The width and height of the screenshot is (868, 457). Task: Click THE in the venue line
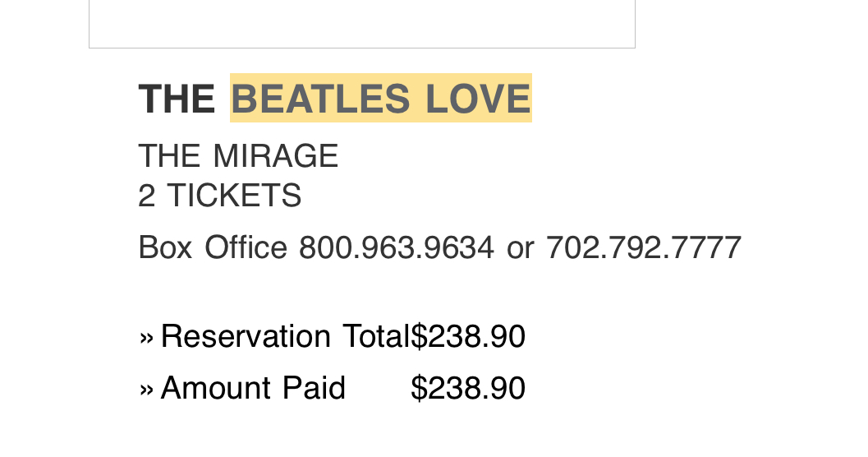tap(170, 156)
